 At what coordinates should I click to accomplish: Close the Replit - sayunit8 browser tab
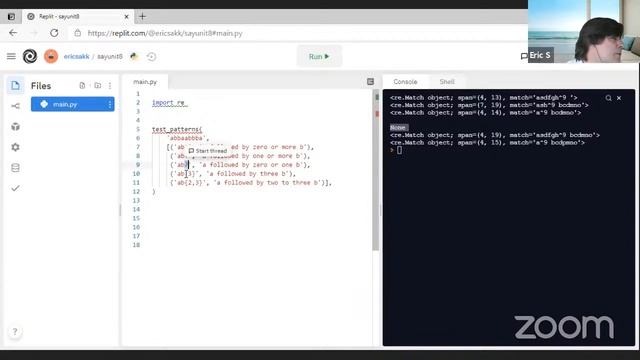(126, 16)
